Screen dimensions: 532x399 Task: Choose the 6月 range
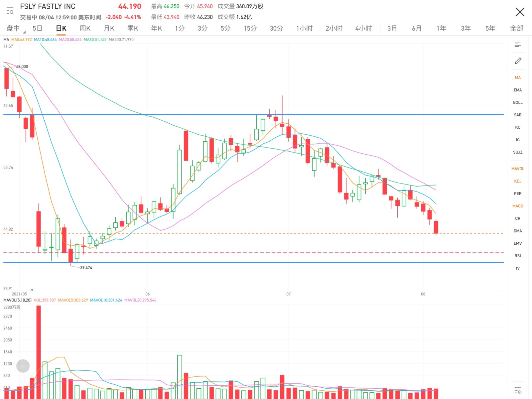point(417,29)
